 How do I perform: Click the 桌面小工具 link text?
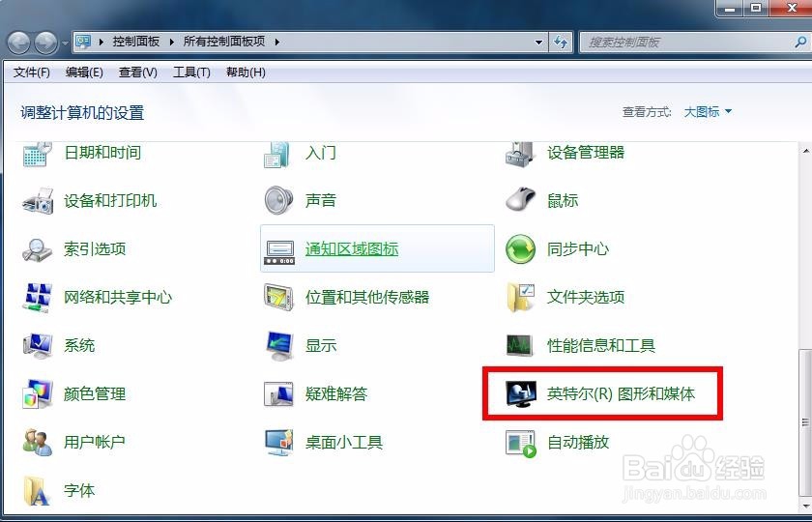(x=344, y=443)
